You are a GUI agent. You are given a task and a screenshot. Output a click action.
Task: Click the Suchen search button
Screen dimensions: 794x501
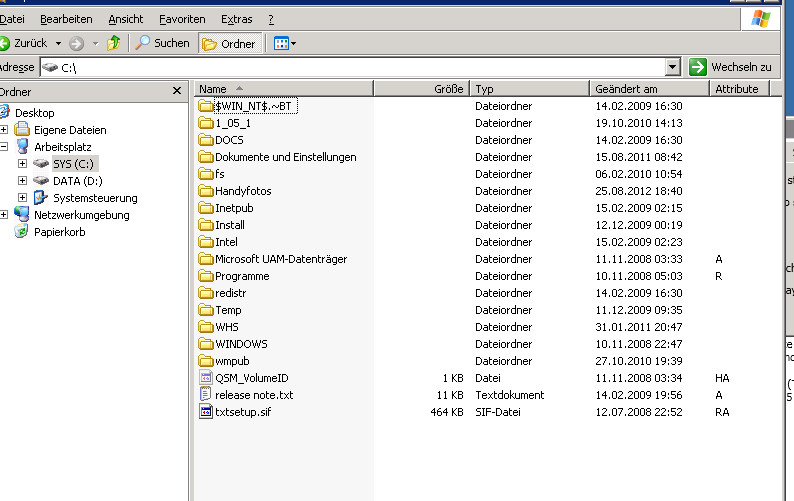(163, 44)
